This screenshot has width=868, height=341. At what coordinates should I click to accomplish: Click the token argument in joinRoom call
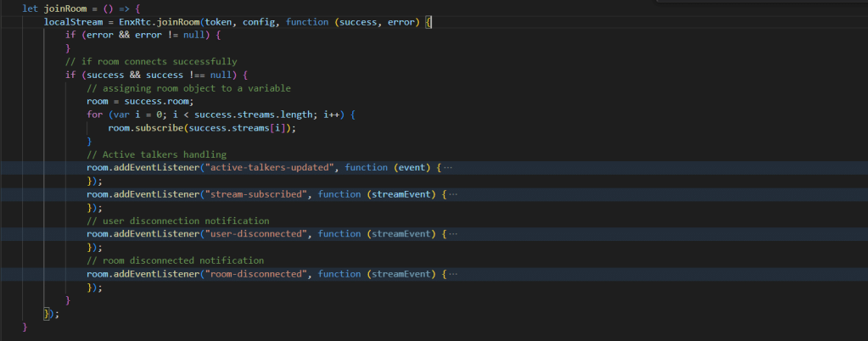pyautogui.click(x=219, y=22)
